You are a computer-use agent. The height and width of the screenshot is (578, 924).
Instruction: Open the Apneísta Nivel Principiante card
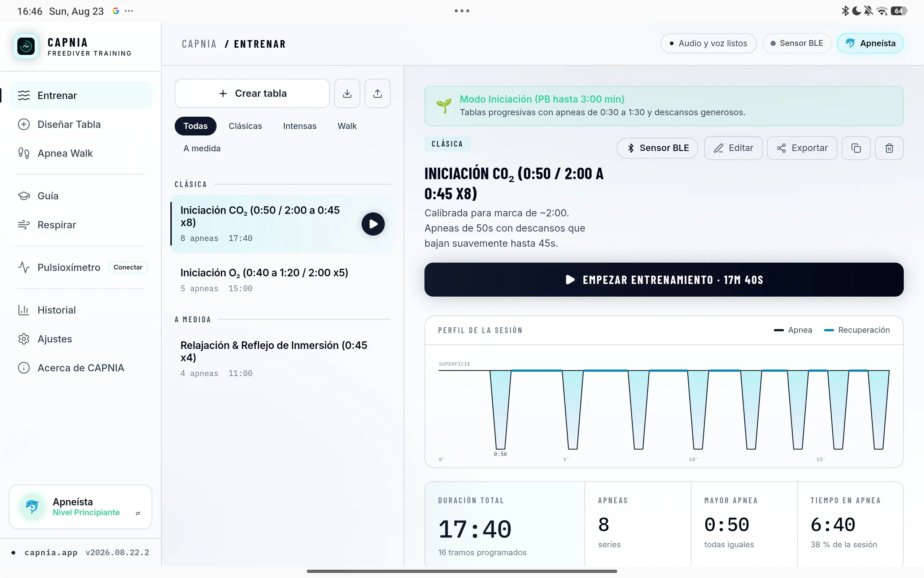pos(80,507)
